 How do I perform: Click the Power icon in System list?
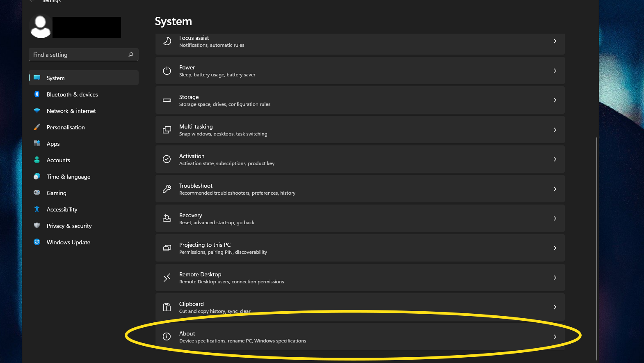[x=167, y=71]
